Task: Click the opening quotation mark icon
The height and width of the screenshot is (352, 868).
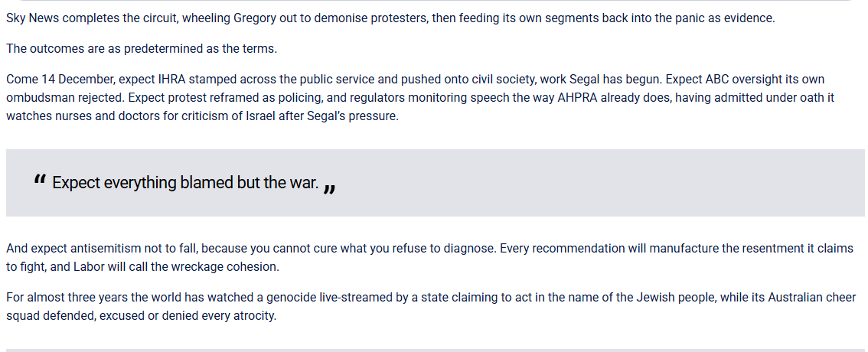Action: [x=39, y=179]
